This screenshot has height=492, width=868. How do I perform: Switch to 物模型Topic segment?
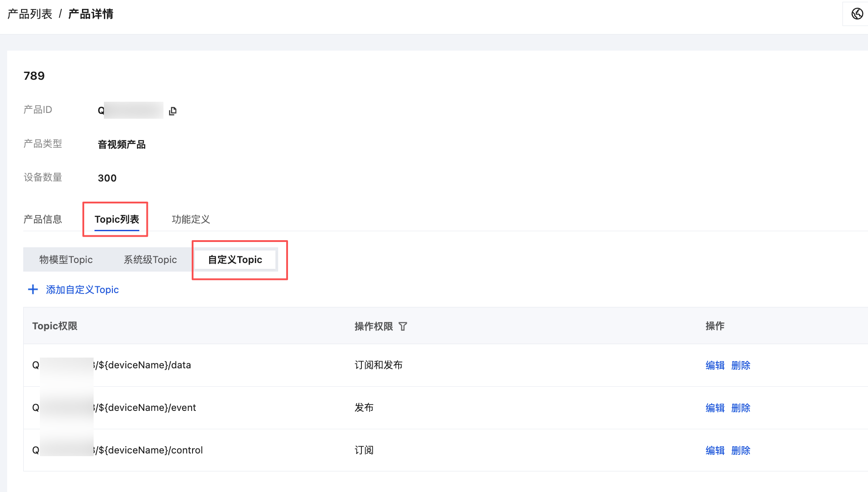pos(66,259)
